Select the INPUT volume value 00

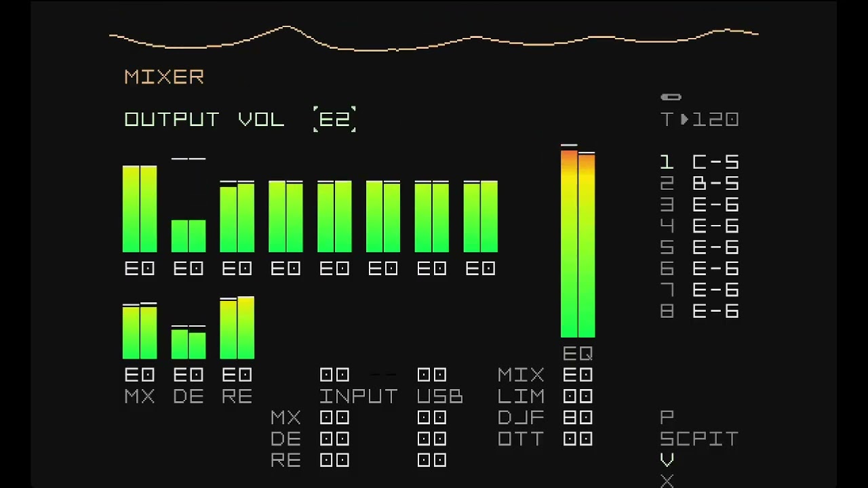(x=334, y=375)
